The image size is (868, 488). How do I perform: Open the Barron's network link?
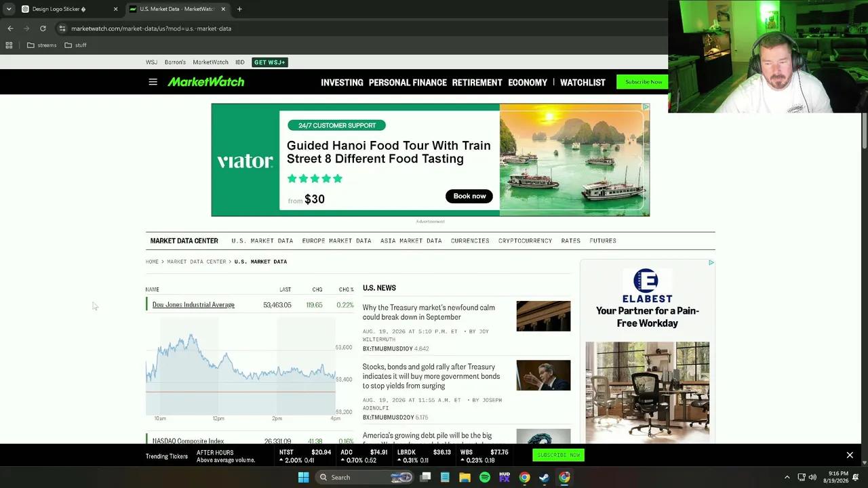click(x=175, y=62)
